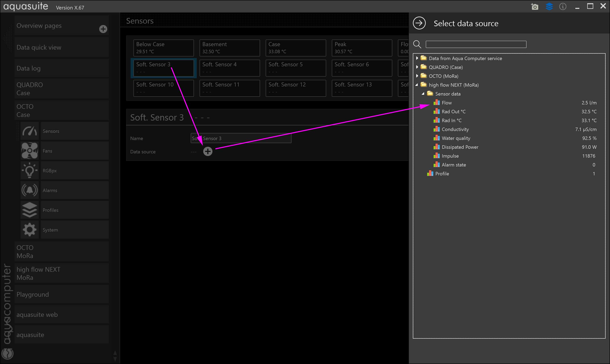Open the System gear icon
The image size is (610, 364).
29,230
